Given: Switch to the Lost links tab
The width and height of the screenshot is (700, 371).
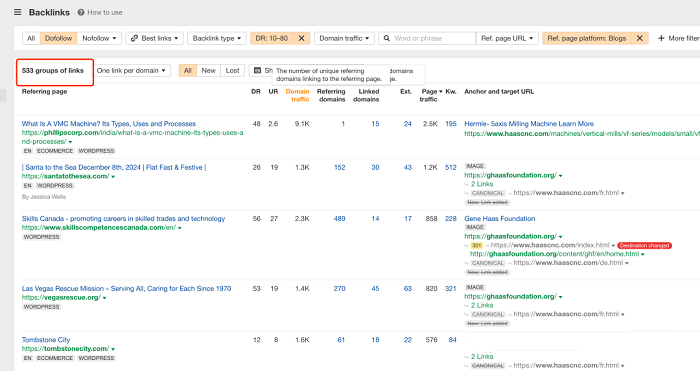Looking at the screenshot, I should tap(232, 71).
